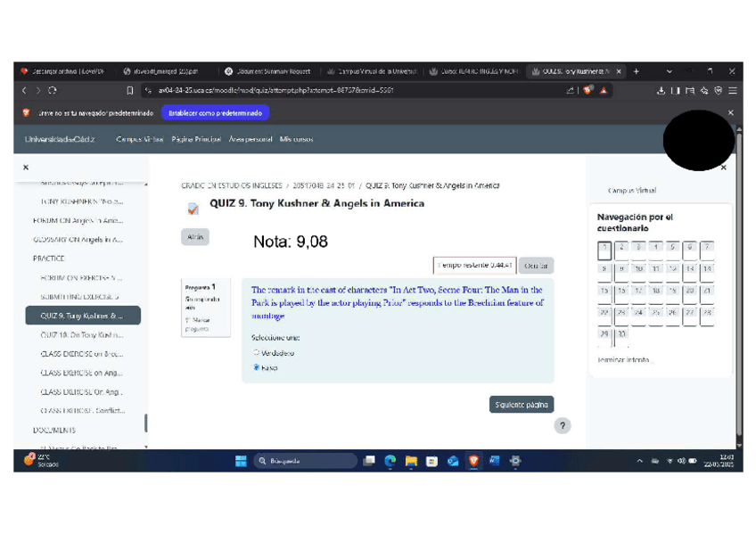756x534 pixels.
Task: Select the Falso radio option
Action: [x=257, y=367]
